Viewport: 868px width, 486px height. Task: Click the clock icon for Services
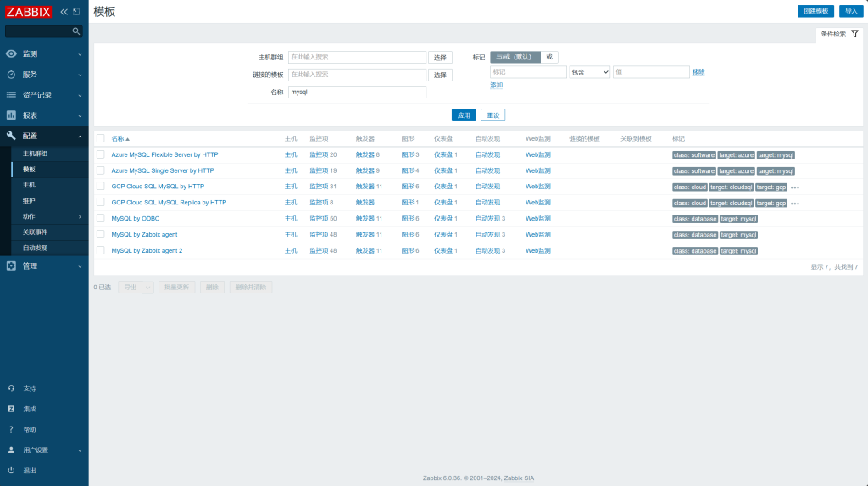click(x=11, y=75)
